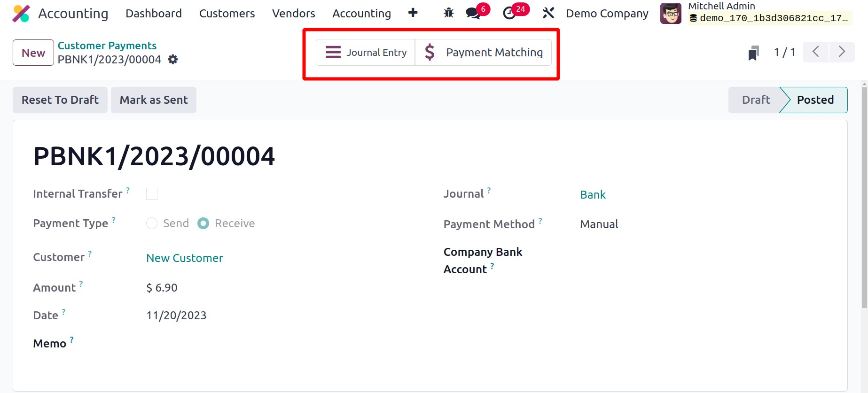Open the bug debug tools icon

(448, 13)
